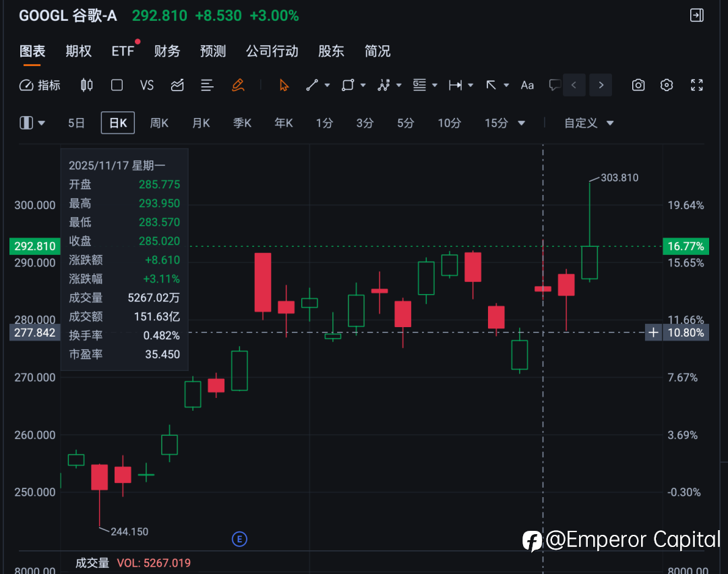Switch to the ETF tab
This screenshot has width=728, height=574.
pos(123,51)
